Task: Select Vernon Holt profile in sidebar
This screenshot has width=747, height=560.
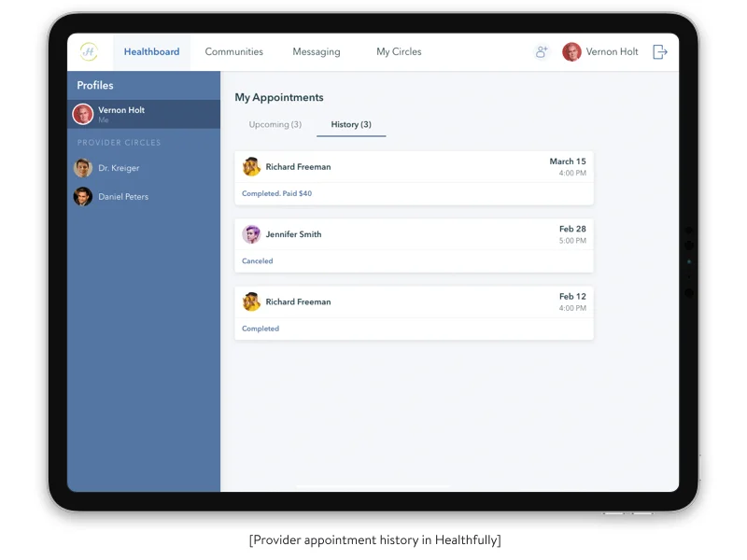Action: tap(144, 114)
